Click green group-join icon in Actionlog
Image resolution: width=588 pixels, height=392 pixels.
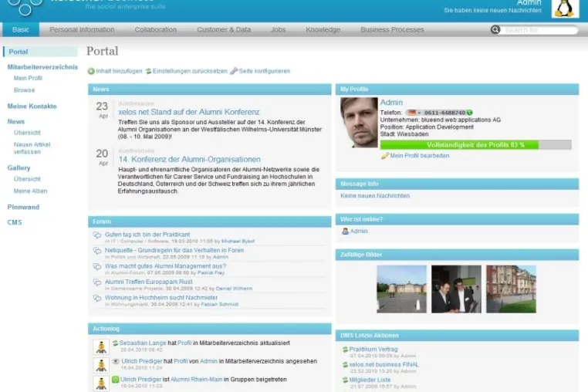click(116, 380)
